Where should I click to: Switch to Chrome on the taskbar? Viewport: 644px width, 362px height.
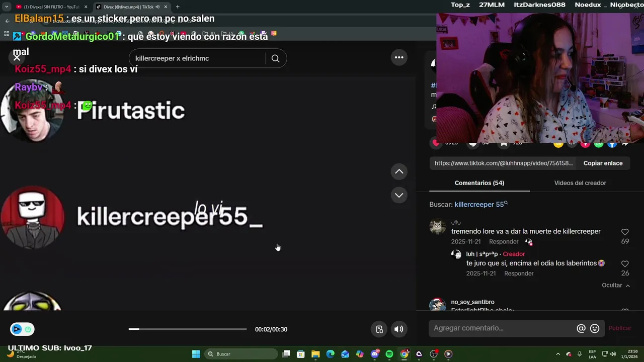[x=404, y=354]
